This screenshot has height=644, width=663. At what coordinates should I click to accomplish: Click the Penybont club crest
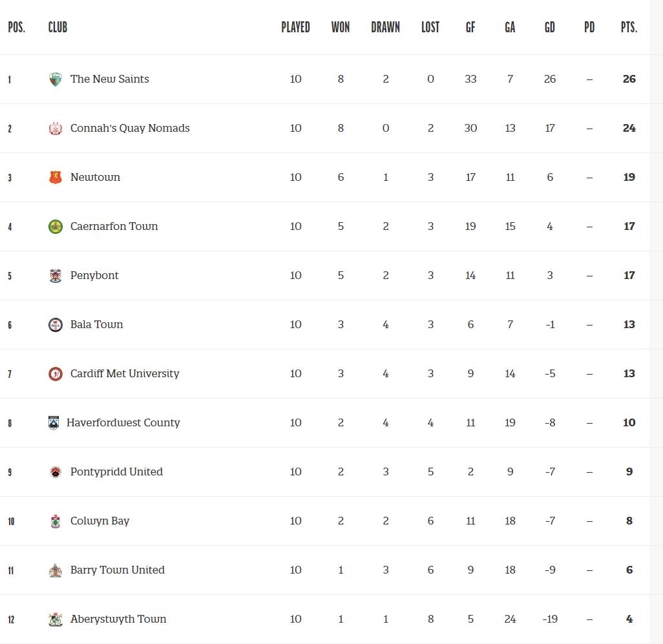[56, 276]
